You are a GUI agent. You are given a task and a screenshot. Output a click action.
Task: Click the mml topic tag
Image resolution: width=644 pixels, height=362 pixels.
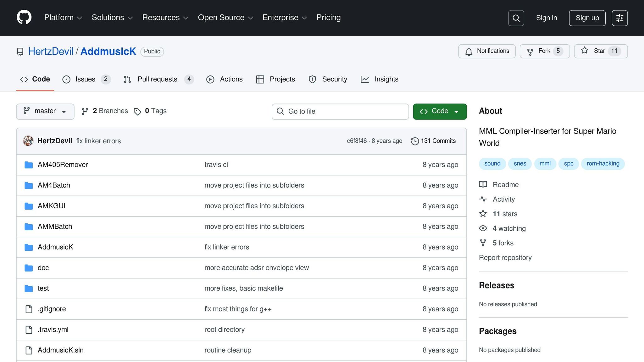pyautogui.click(x=545, y=164)
